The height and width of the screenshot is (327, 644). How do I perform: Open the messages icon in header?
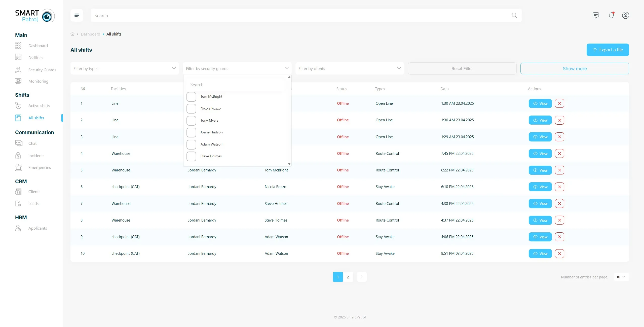[596, 15]
